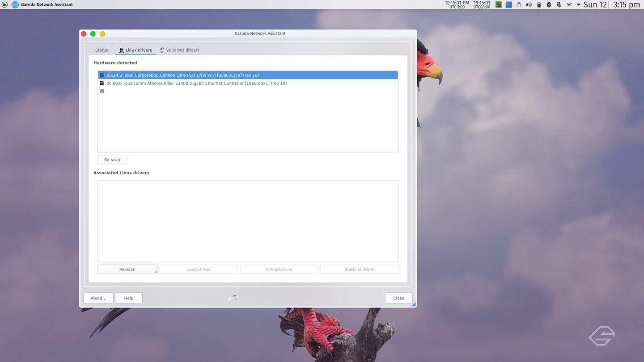
Task: Open the green system monitor tray icon
Action: tap(499, 4)
